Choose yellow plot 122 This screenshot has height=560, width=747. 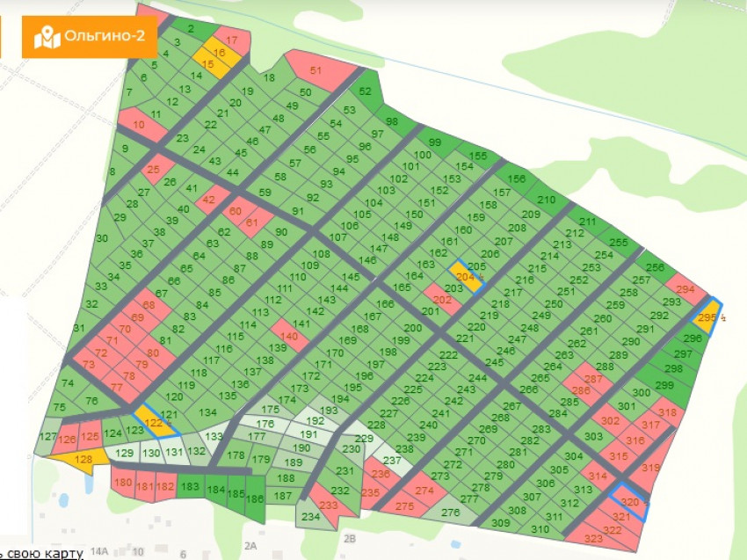point(155,422)
